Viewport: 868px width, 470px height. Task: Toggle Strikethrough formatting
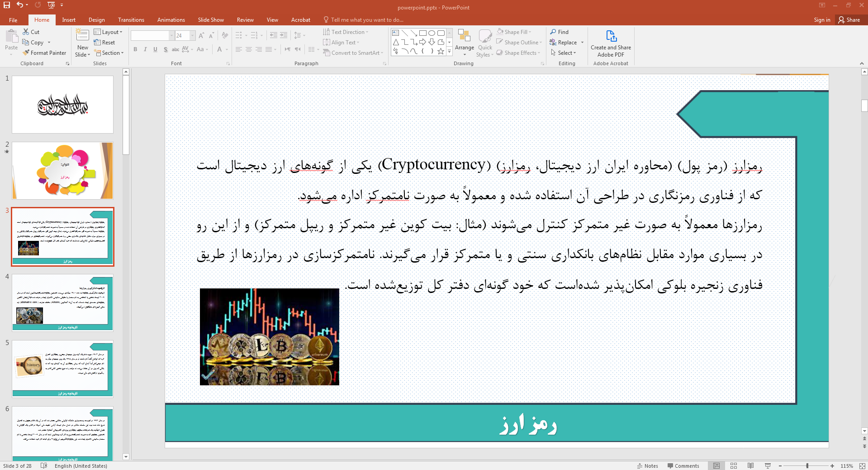175,49
